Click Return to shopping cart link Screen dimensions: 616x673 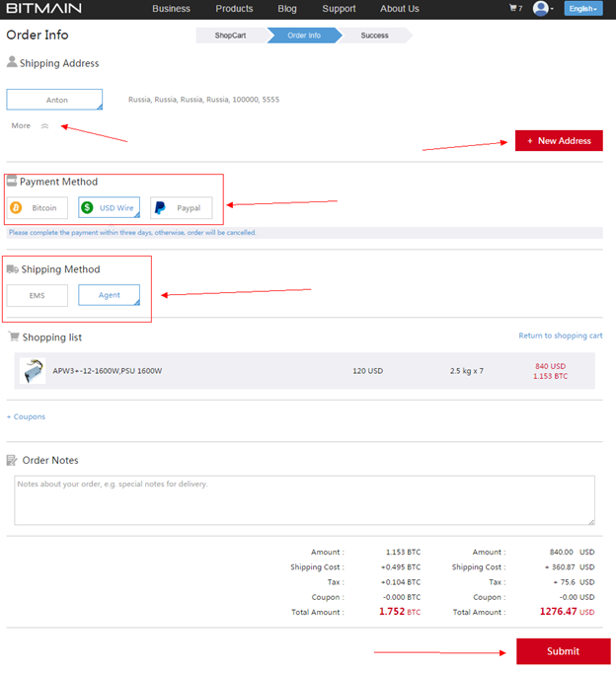click(560, 336)
